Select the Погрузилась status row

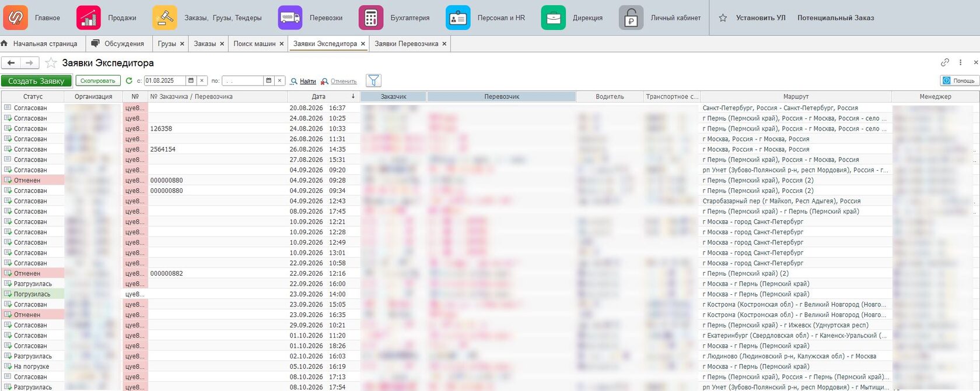click(32, 294)
